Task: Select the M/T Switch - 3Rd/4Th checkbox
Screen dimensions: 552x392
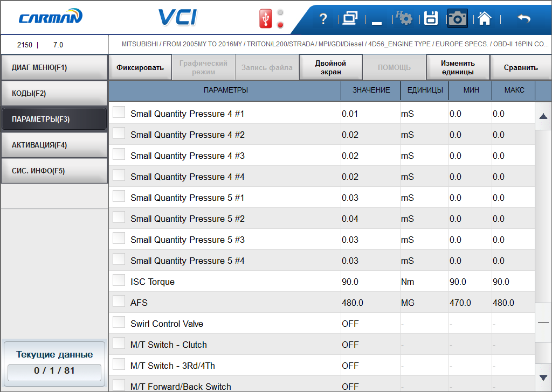Action: (119, 364)
